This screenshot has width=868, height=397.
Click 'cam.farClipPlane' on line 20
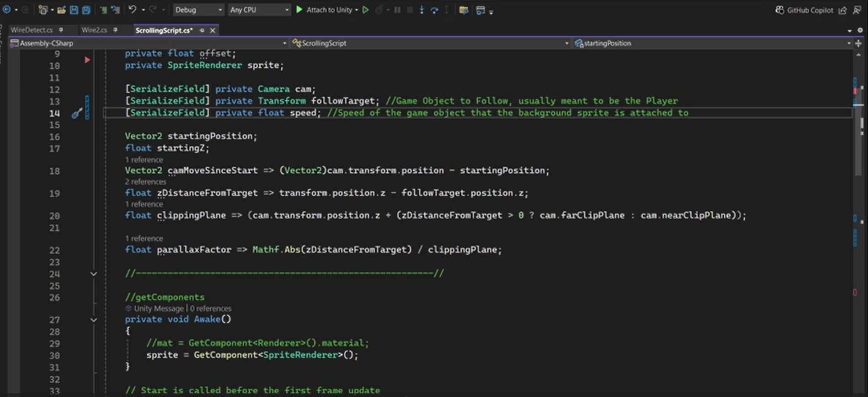[x=582, y=215]
